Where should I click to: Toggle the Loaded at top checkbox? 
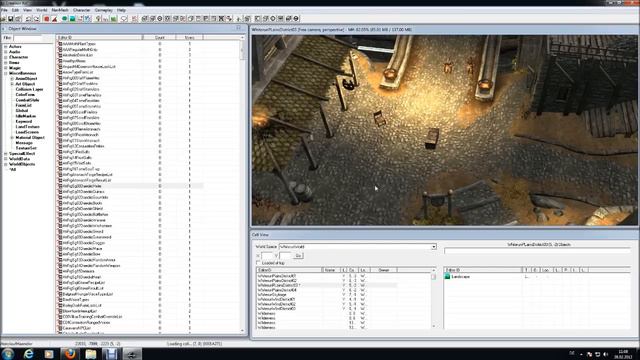point(258,263)
